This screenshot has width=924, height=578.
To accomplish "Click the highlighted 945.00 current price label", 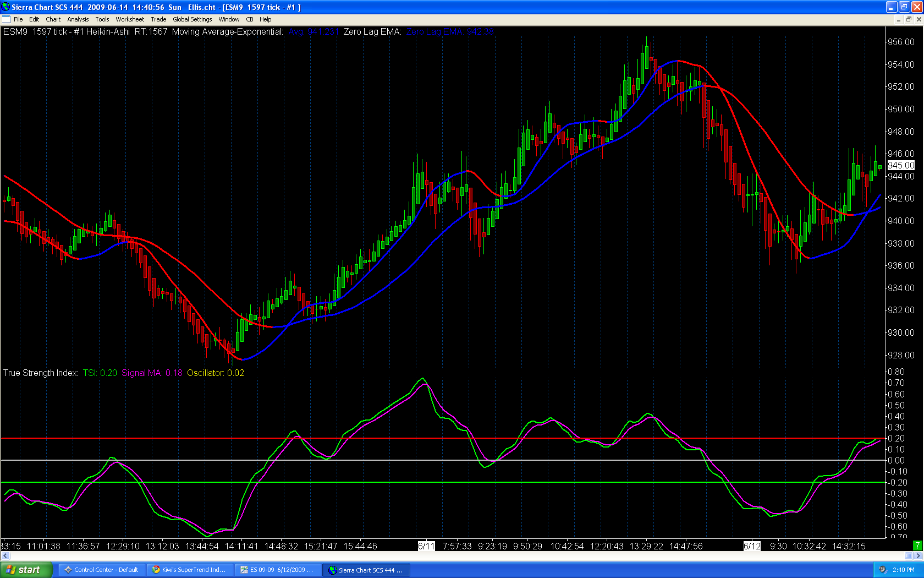I will (x=901, y=165).
